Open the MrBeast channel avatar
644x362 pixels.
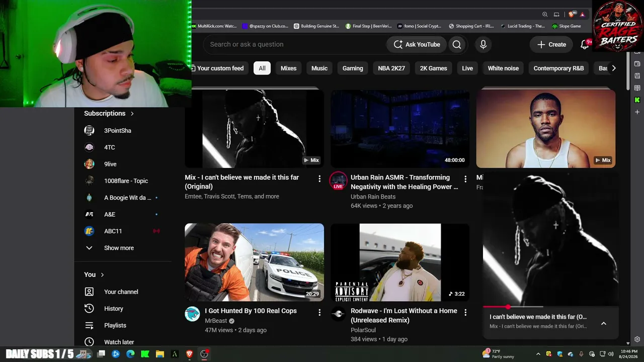[x=192, y=314]
